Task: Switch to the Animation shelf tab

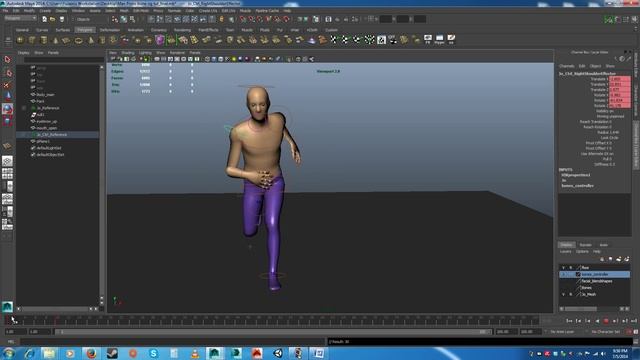Action: [x=136, y=30]
